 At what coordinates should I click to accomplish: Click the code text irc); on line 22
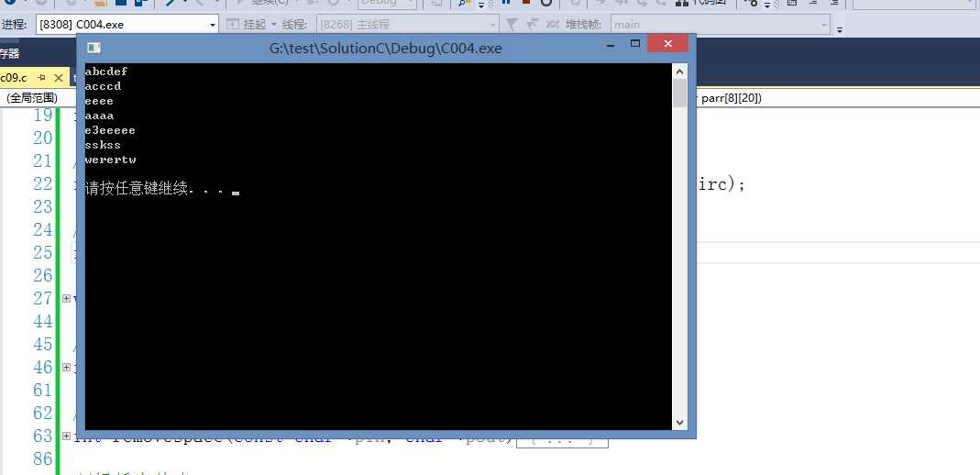tap(721, 185)
